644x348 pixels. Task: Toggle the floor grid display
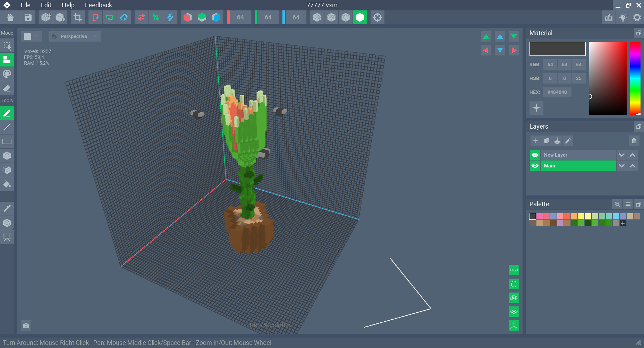[x=514, y=312]
